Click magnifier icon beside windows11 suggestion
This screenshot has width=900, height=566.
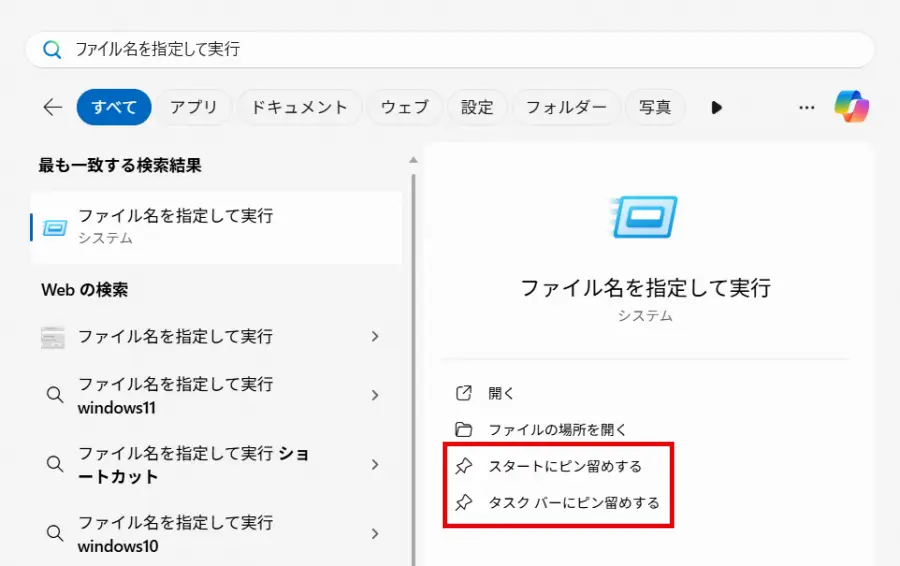pyautogui.click(x=55, y=395)
